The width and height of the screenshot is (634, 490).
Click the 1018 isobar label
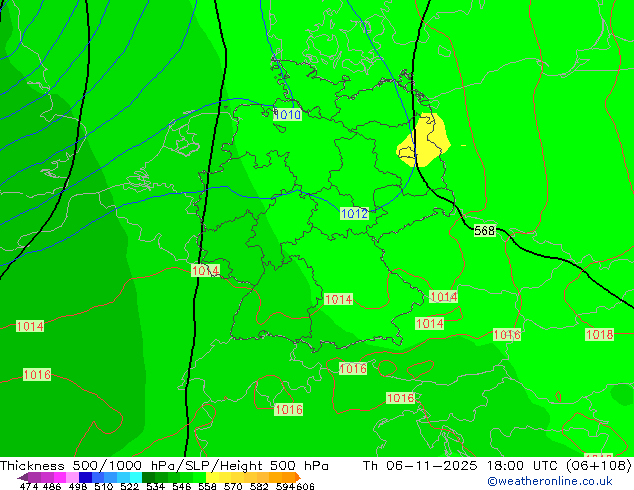(x=600, y=335)
